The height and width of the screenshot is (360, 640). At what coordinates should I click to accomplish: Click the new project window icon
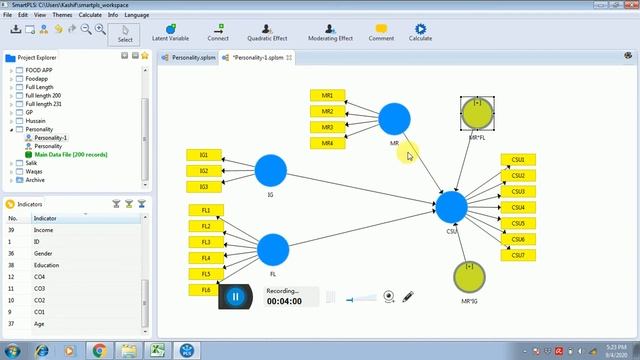pos(30,29)
